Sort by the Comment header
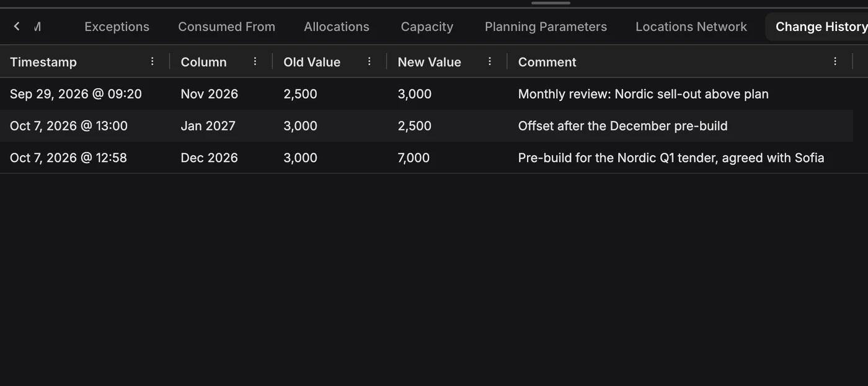 click(547, 62)
